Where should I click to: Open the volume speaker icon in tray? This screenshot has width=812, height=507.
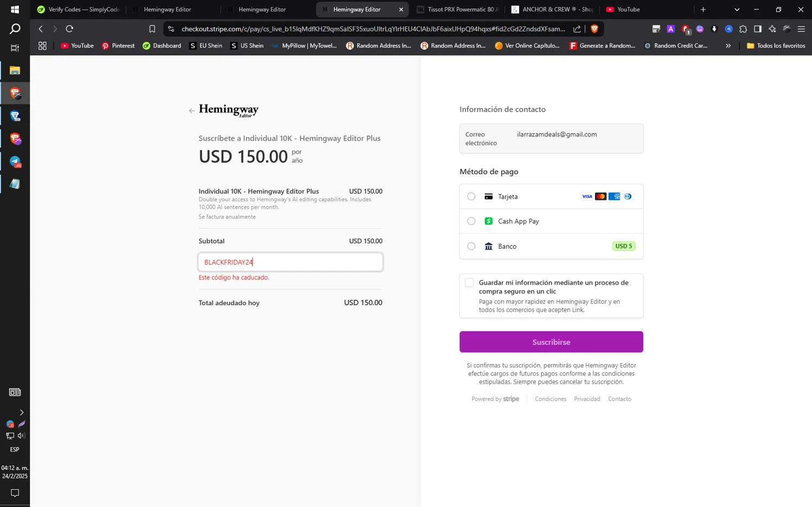pos(21,436)
